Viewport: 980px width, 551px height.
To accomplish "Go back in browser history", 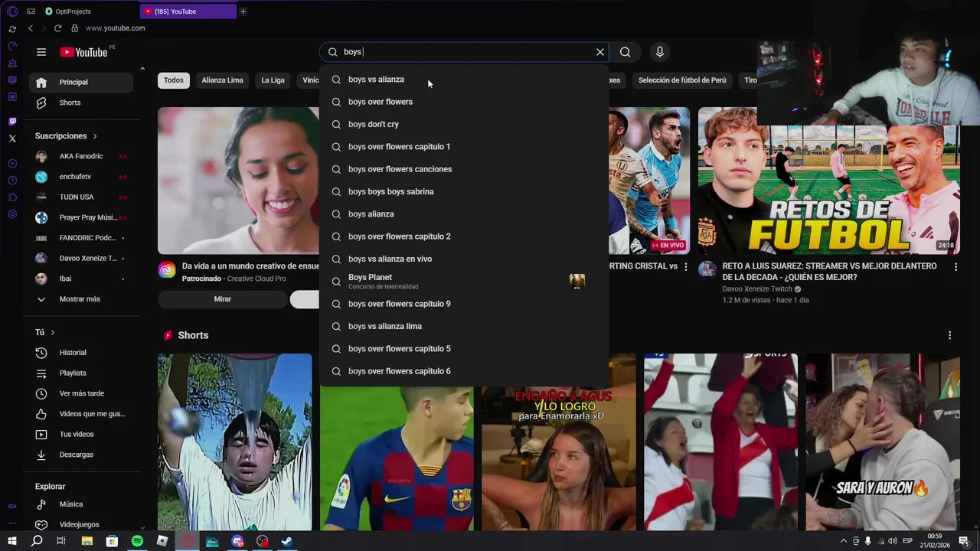I will click(x=30, y=28).
